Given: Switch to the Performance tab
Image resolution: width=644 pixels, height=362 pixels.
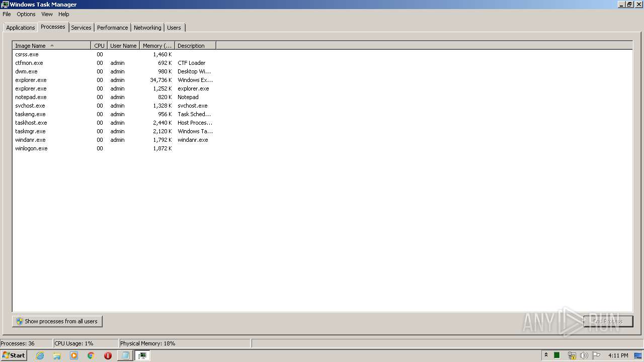Looking at the screenshot, I should 113,28.
